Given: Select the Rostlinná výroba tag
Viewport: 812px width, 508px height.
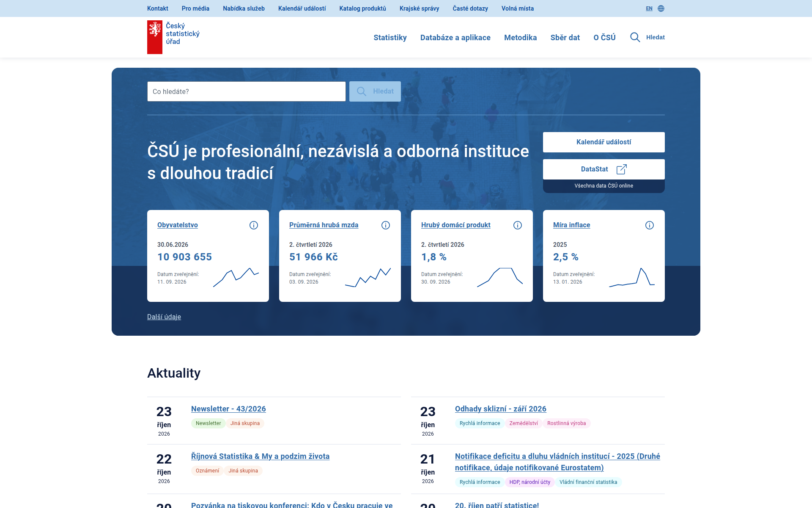Looking at the screenshot, I should coord(567,423).
